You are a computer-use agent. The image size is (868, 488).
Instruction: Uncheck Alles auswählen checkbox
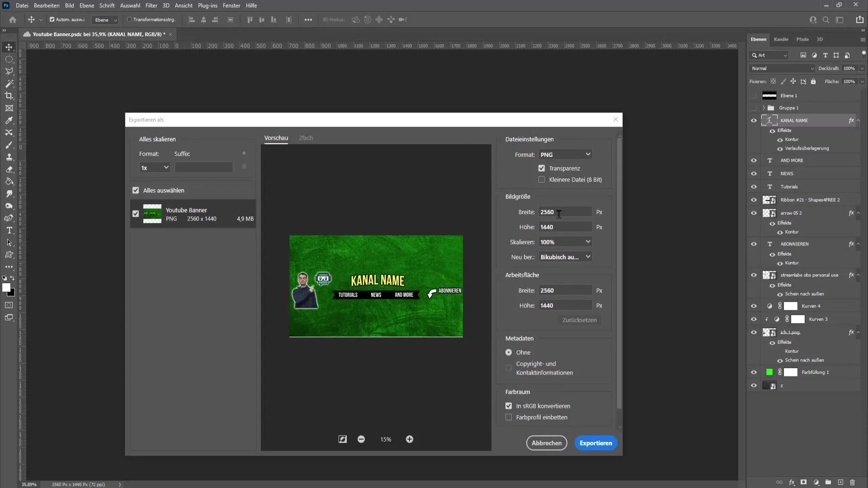pyautogui.click(x=136, y=190)
